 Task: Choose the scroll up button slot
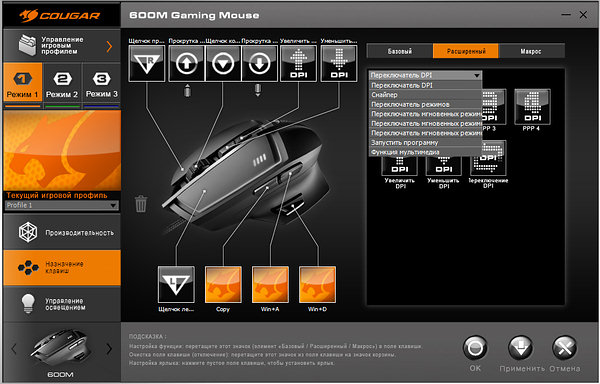[x=186, y=63]
